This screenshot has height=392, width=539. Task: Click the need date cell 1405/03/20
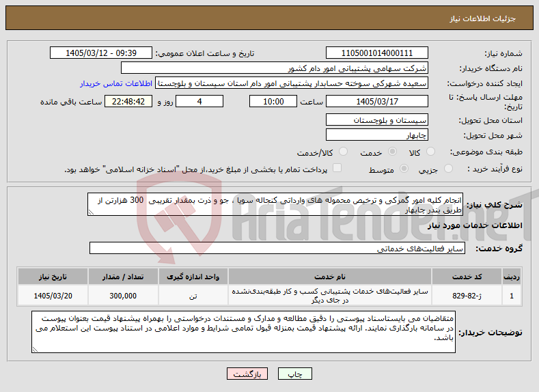coord(53,296)
